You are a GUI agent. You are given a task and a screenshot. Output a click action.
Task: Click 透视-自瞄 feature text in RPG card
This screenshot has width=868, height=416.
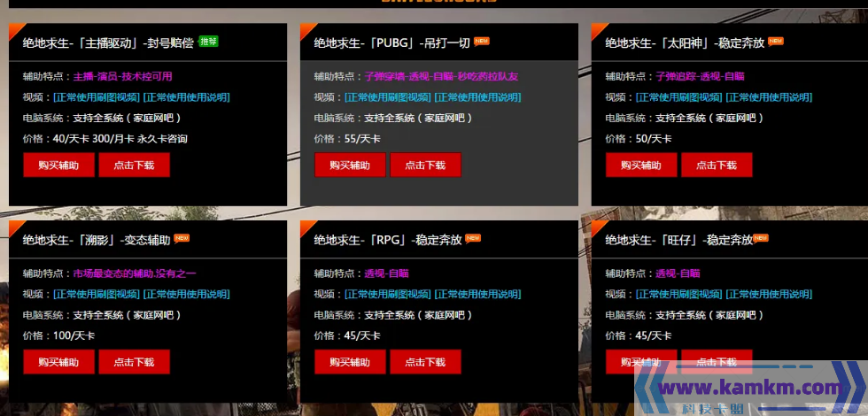[386, 273]
